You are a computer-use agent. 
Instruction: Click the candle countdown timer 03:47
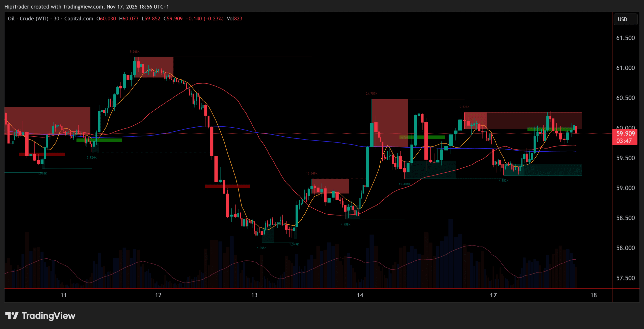(624, 141)
